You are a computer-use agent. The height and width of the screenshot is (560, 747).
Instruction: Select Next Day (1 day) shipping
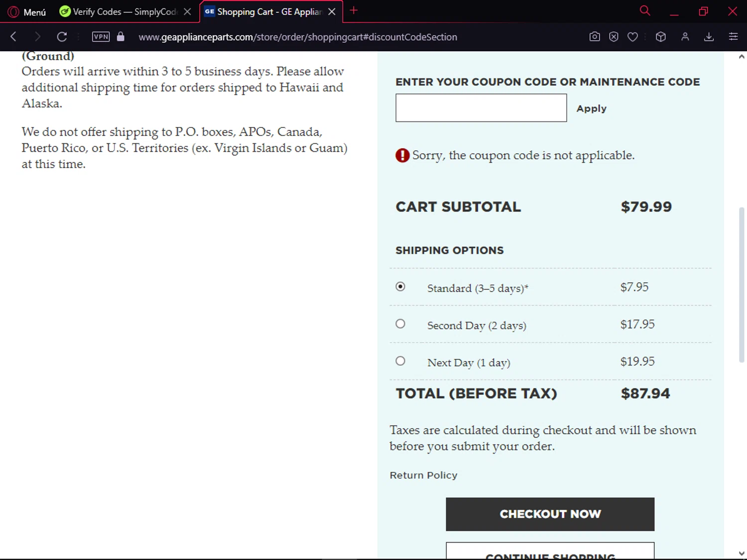[400, 361]
